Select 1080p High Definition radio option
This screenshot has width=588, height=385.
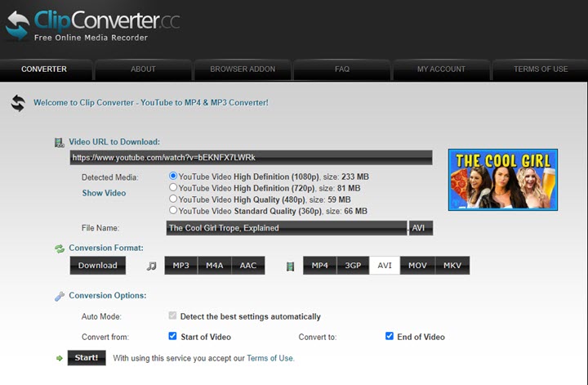pos(173,176)
